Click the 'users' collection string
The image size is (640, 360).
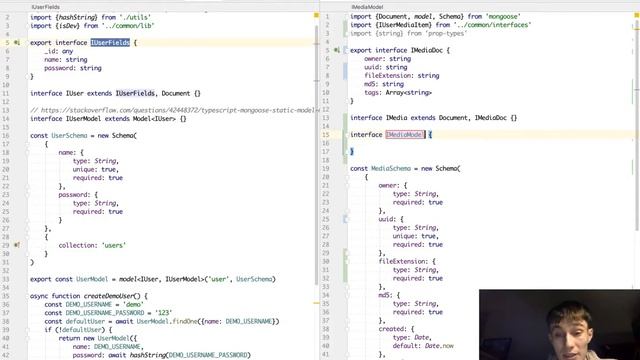pyautogui.click(x=114, y=245)
